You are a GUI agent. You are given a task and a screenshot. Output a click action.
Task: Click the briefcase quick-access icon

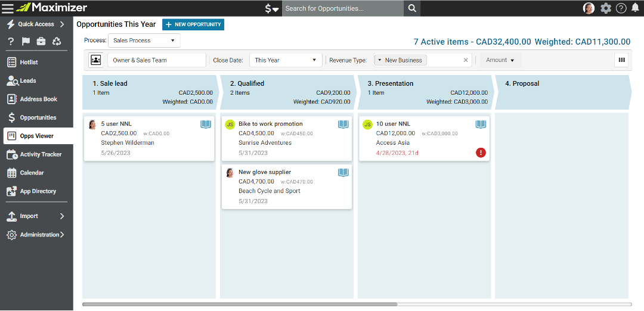41,42
